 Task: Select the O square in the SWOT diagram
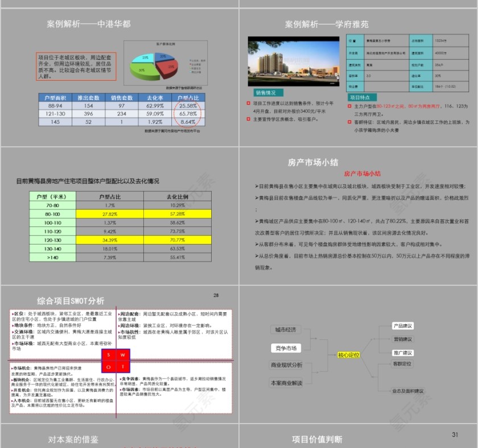point(108,367)
